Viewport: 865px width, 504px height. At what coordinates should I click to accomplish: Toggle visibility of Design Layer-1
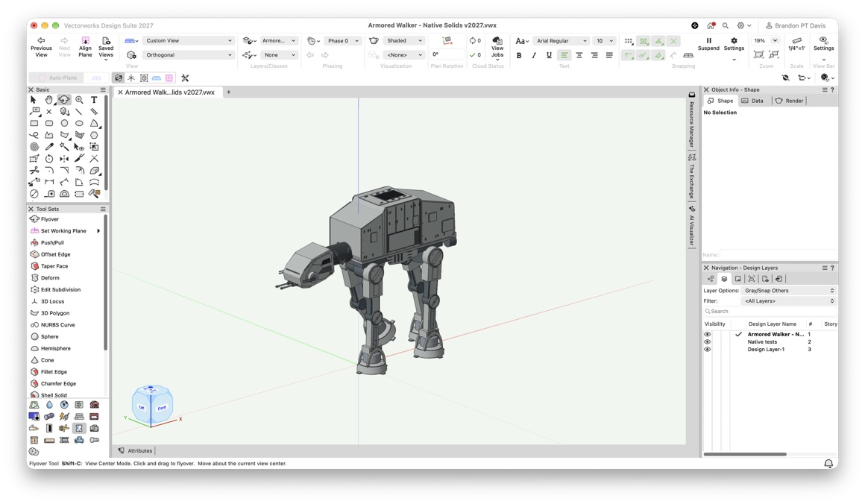pos(707,349)
